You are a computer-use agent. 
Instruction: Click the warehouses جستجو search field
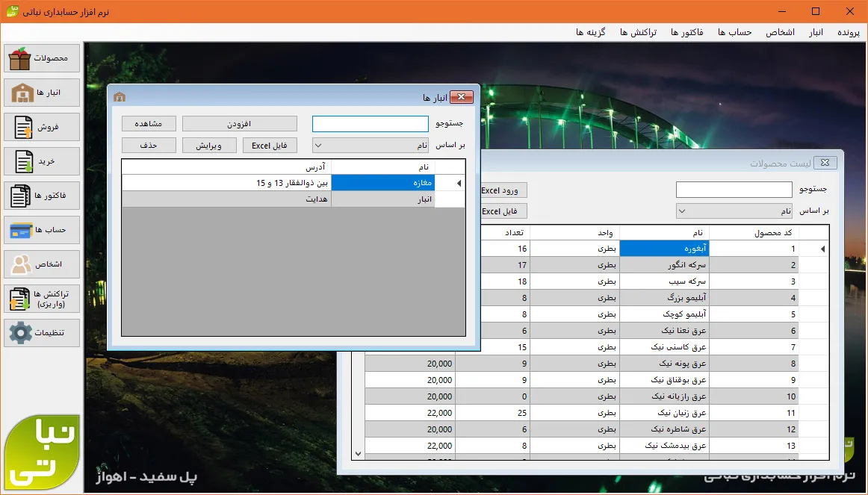click(x=370, y=124)
